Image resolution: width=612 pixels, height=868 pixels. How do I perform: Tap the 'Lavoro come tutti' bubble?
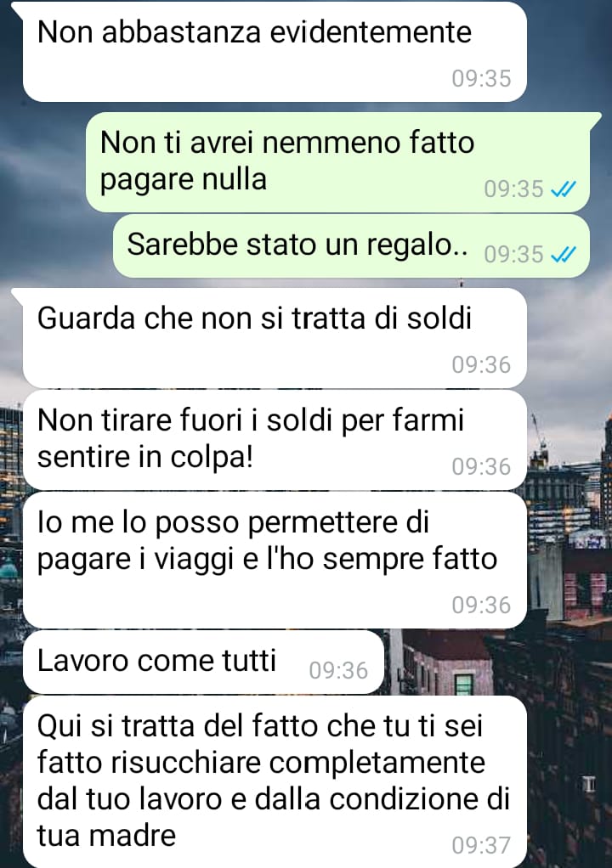click(203, 662)
